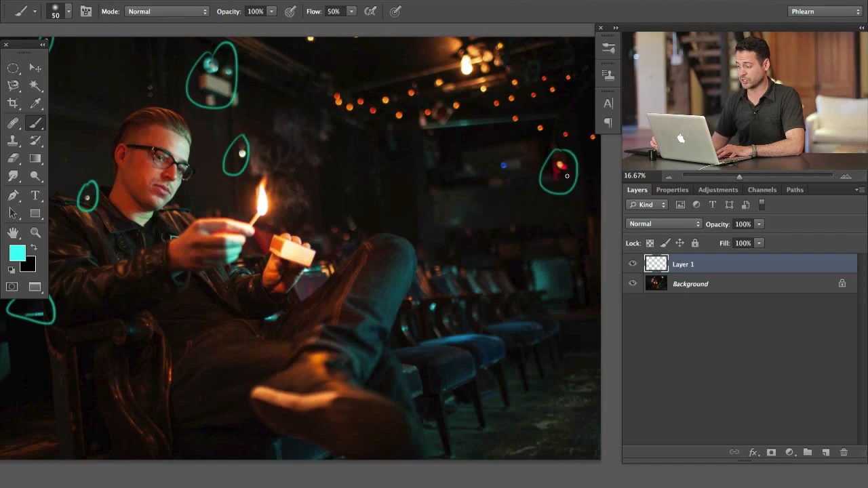Pick the Hand tool

pos(13,233)
